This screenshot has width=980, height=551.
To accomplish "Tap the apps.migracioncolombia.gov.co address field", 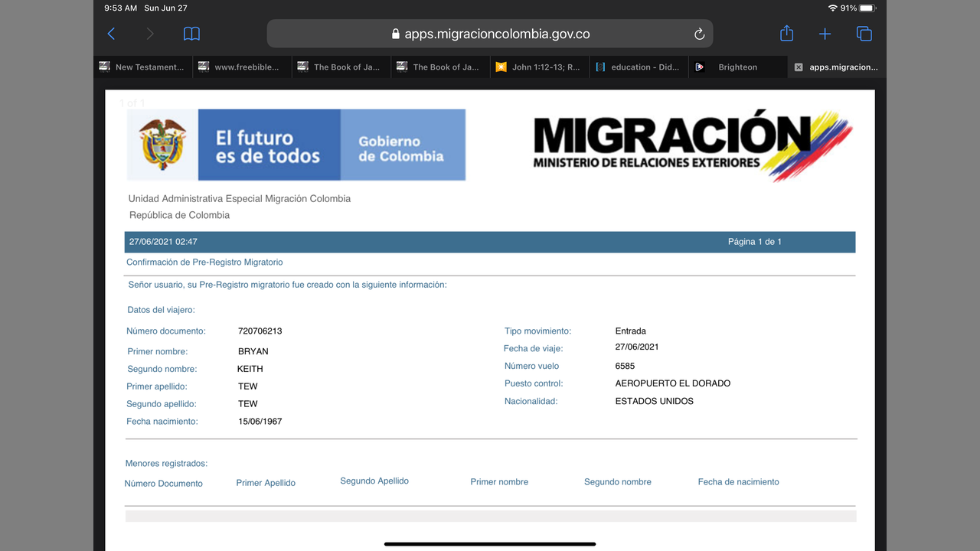I will click(x=497, y=34).
